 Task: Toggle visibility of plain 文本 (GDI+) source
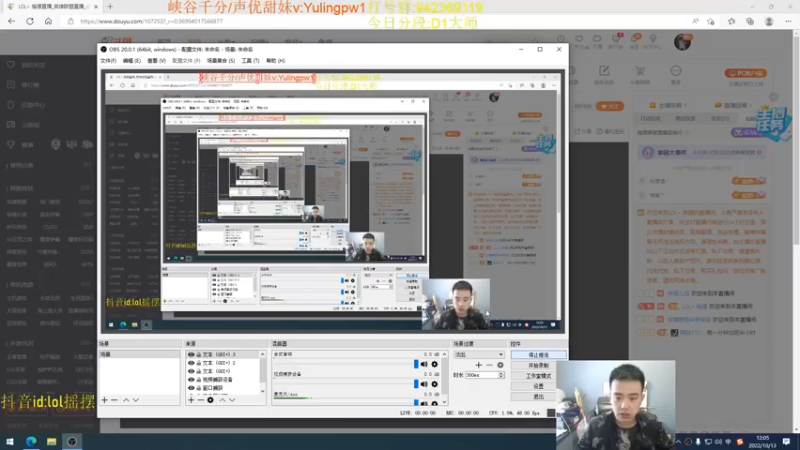click(x=191, y=371)
